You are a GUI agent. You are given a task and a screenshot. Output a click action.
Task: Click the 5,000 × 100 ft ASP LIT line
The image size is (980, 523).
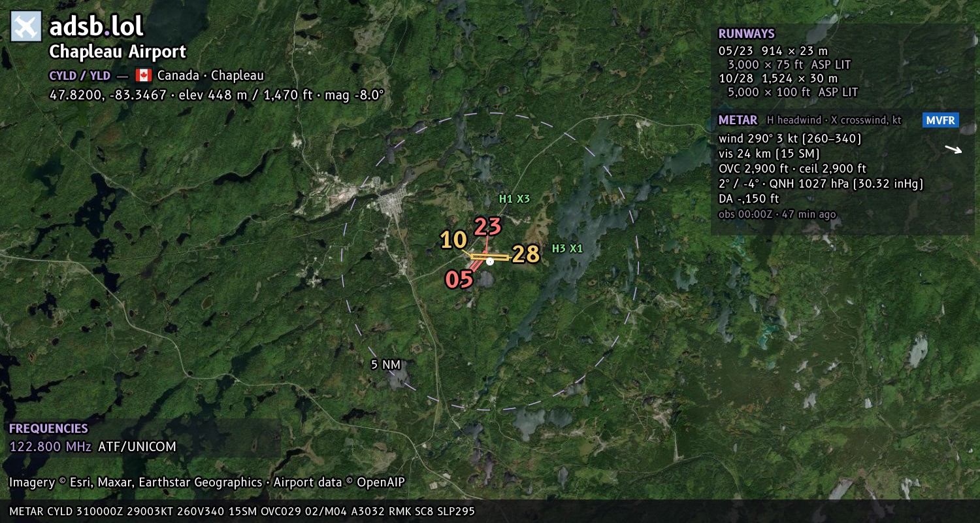pos(792,92)
